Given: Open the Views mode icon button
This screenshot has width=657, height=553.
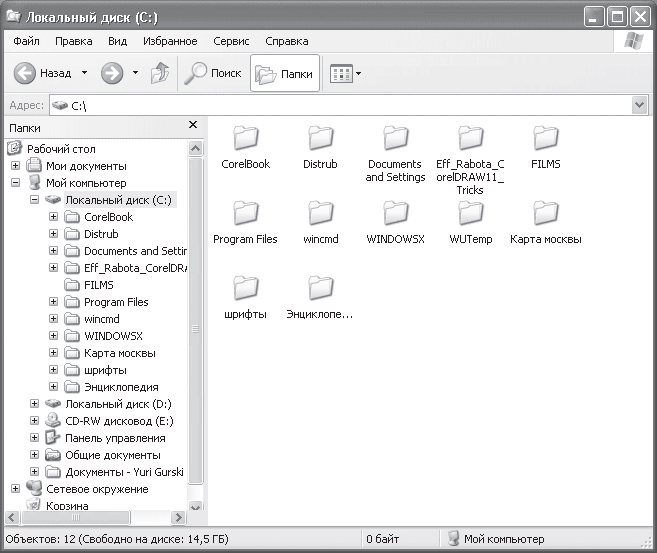Looking at the screenshot, I should click(x=341, y=74).
